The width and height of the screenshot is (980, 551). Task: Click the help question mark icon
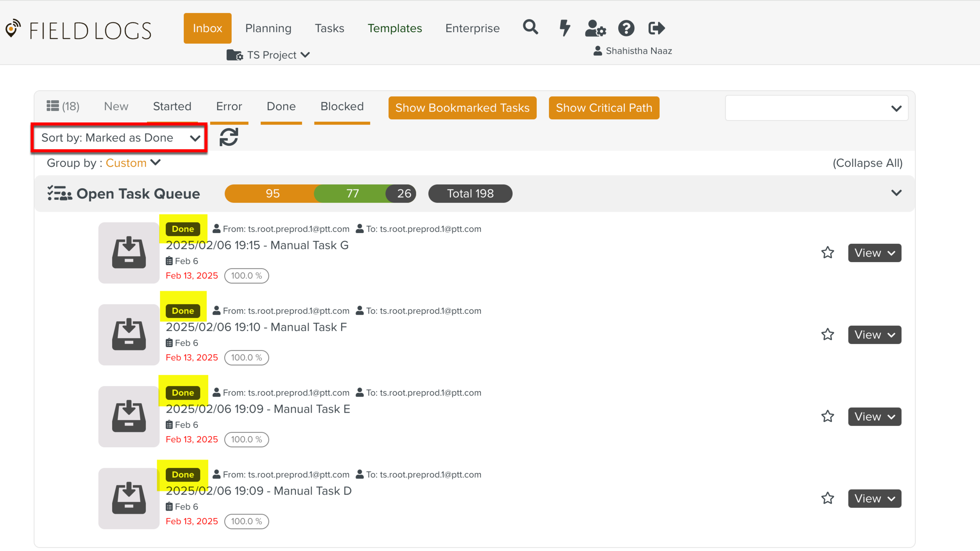[626, 28]
